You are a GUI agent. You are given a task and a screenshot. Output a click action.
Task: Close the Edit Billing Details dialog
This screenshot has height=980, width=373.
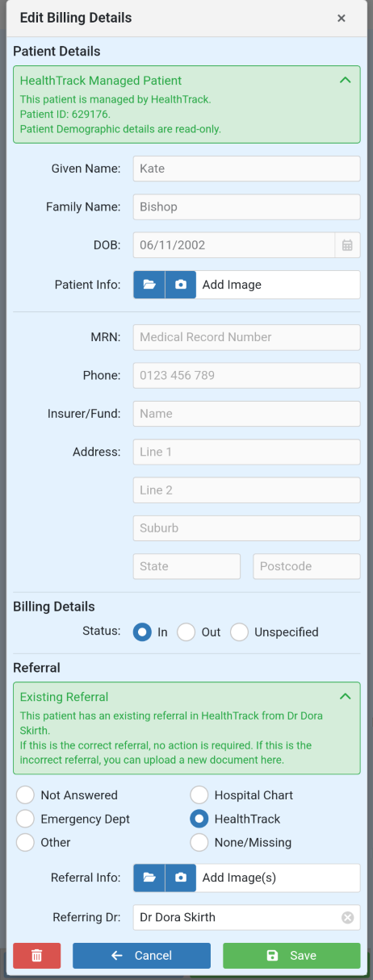[x=342, y=18]
